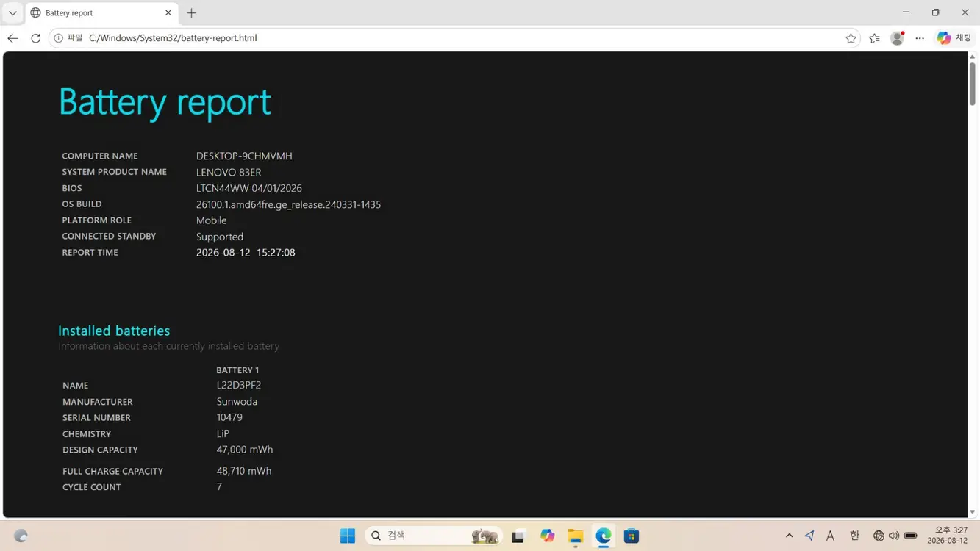Click the DESIGN CAPACITY label
The height and width of the screenshot is (551, 980).
click(100, 450)
